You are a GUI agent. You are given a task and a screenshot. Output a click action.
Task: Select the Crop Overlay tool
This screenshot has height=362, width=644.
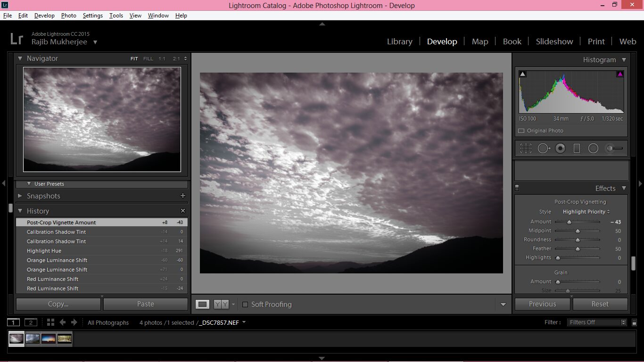(x=526, y=148)
